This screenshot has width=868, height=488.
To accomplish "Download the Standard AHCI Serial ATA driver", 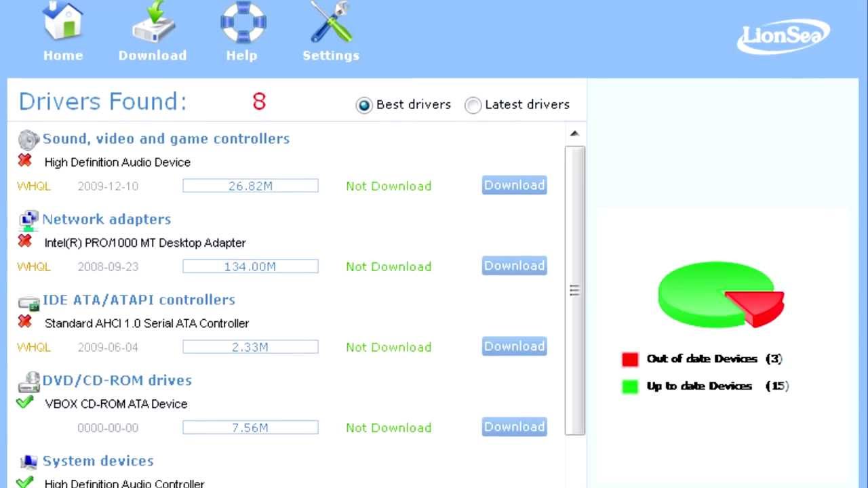I will [515, 346].
